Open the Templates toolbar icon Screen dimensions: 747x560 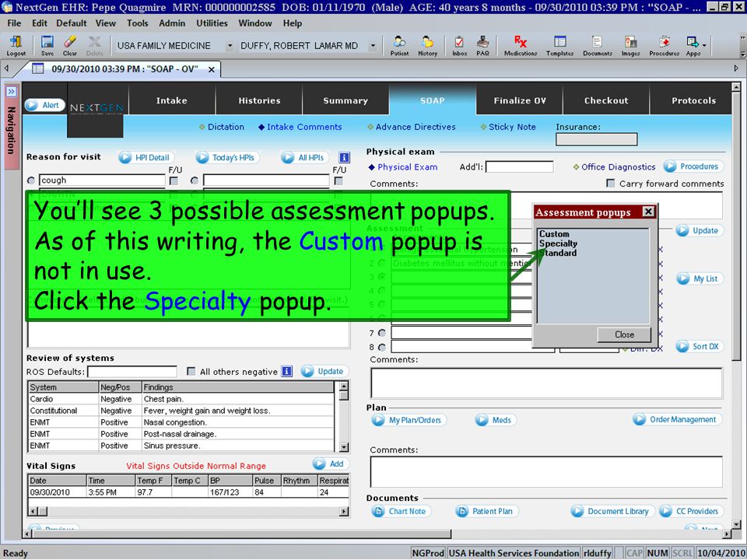point(559,46)
